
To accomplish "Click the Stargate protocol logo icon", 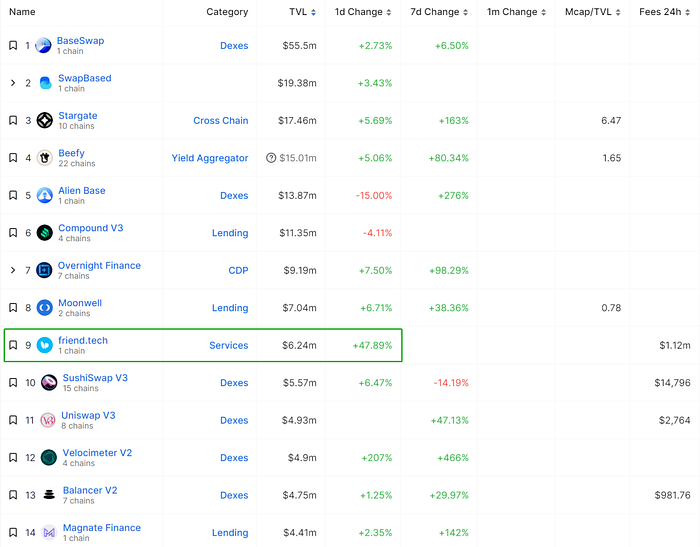I will coord(45,121).
